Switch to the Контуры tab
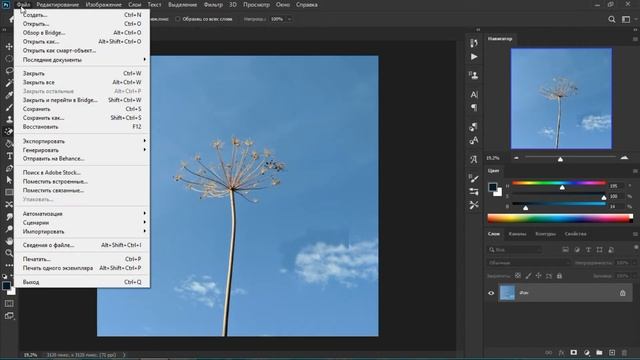Image resolution: width=640 pixels, height=360 pixels. (545, 234)
